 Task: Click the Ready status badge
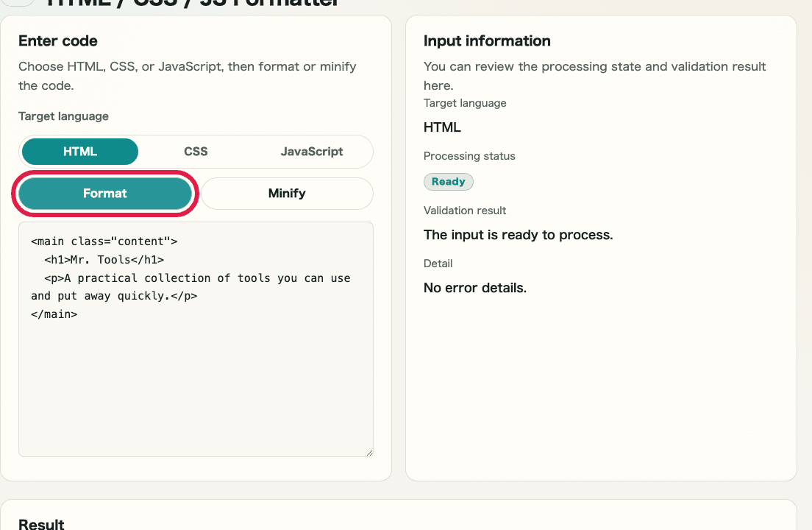(x=449, y=181)
